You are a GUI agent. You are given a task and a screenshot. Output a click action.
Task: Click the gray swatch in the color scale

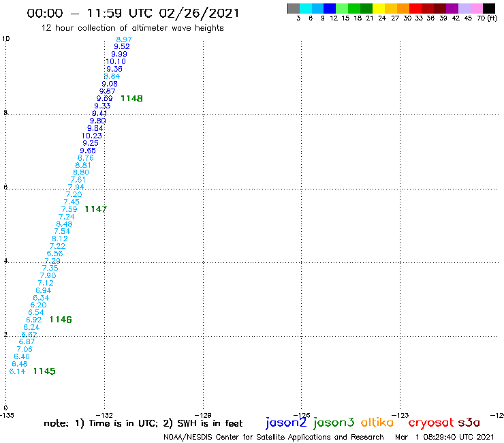(294, 8)
